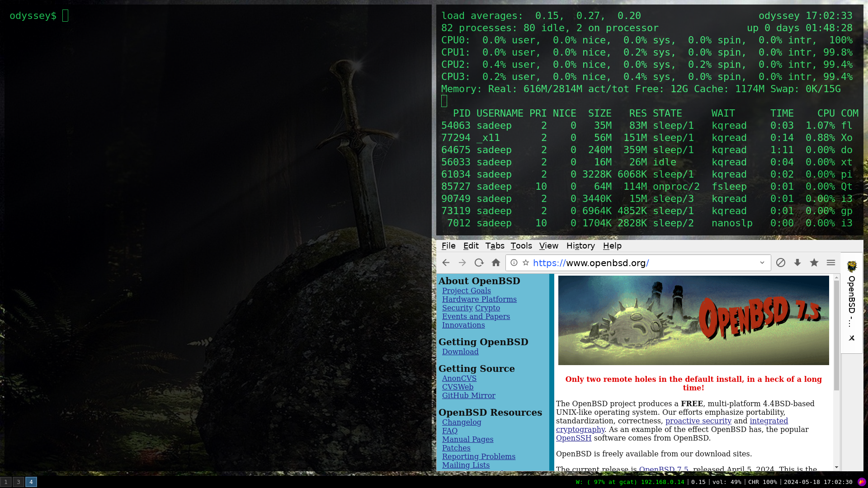This screenshot has width=868, height=488.
Task: Expand the URL history dropdown arrow
Action: [762, 263]
